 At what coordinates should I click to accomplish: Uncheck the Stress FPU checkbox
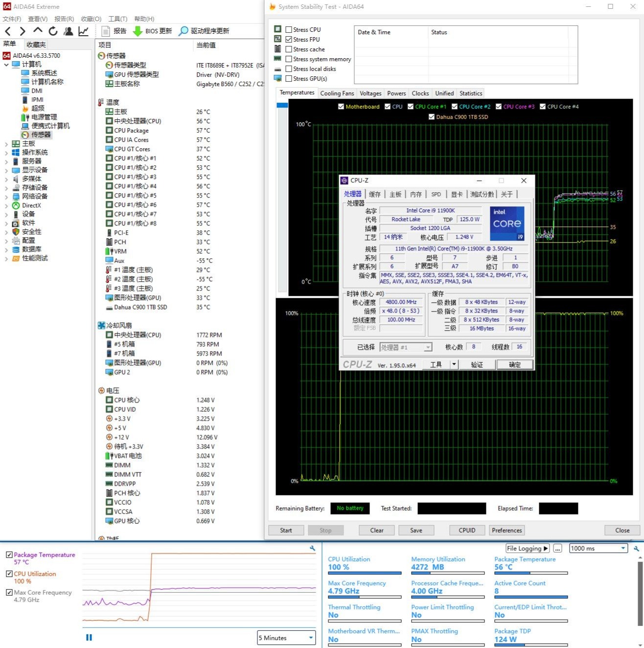coord(289,40)
